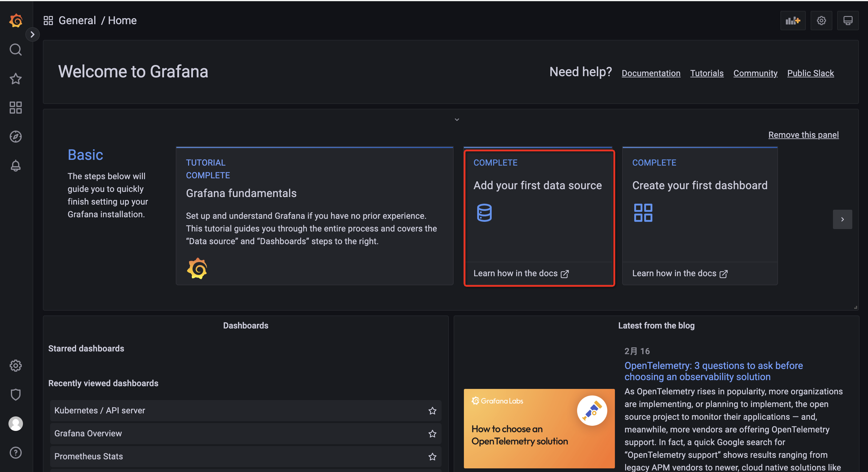Open Alerting bell icon
This screenshot has width=868, height=472.
15,166
